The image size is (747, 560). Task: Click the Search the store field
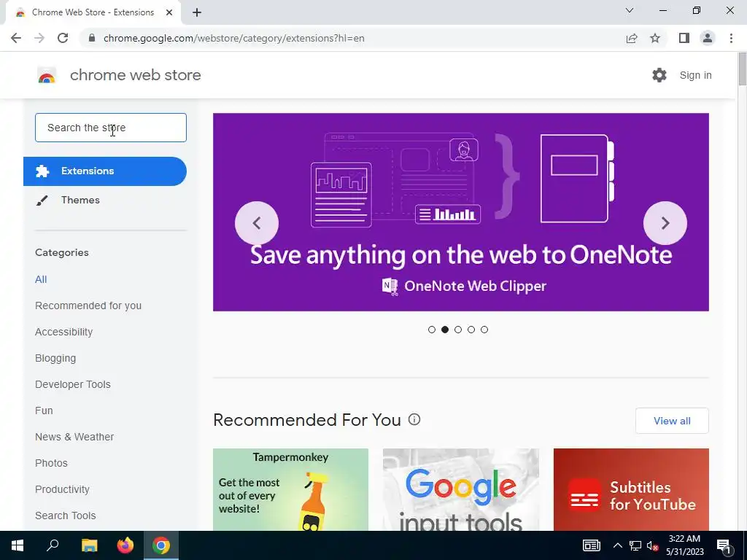click(111, 128)
